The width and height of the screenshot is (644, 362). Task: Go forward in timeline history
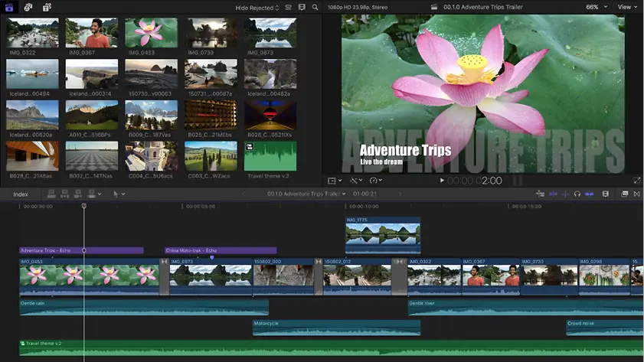(x=400, y=194)
